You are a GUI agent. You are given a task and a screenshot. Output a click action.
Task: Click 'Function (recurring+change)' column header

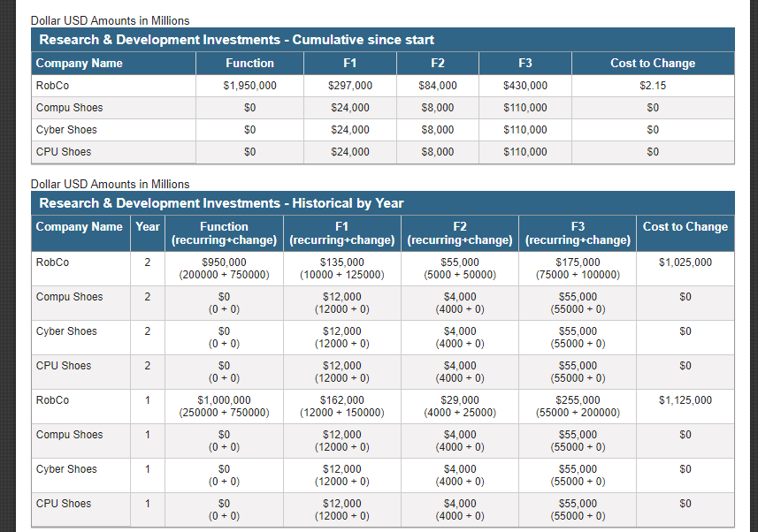point(224,233)
